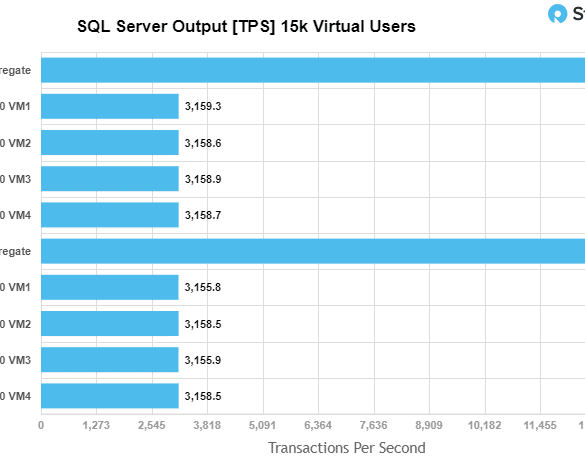Click the bar next to value 3,155.8
The width and height of the screenshot is (585, 458).
tap(110, 287)
